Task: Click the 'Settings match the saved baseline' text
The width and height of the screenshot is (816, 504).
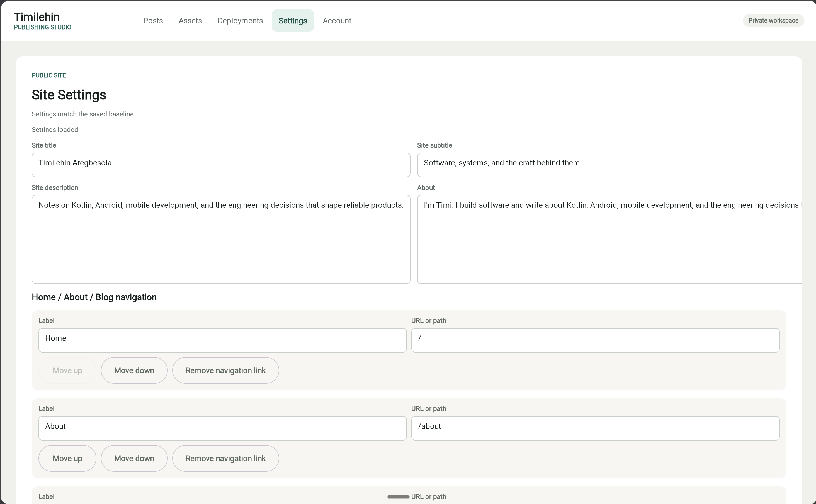Action: pyautogui.click(x=83, y=114)
